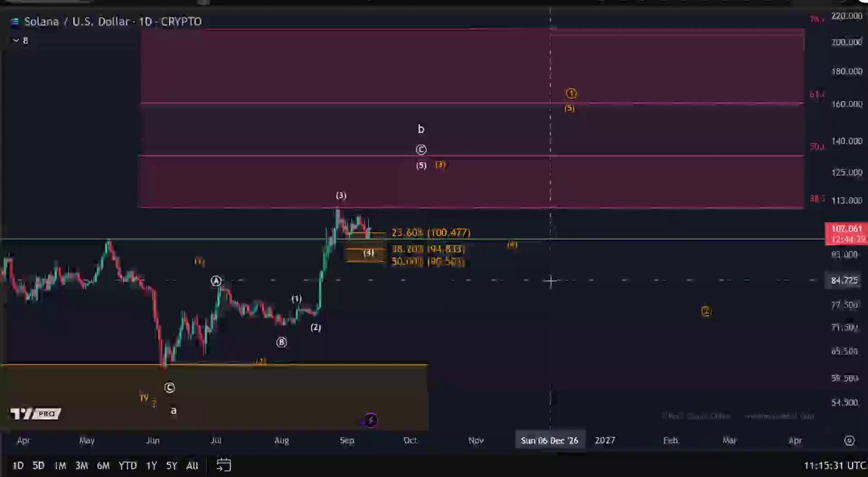Screen dimensions: 868x477
Task: Select the 5D time range
Action: click(x=38, y=465)
